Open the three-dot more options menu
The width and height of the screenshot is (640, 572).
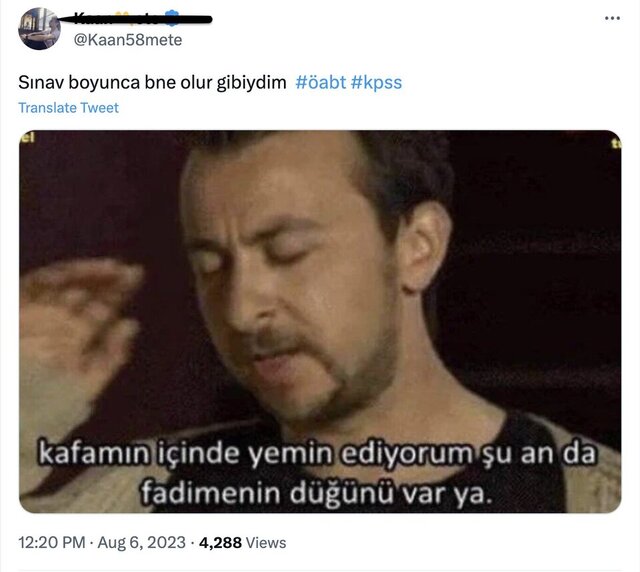point(612,18)
